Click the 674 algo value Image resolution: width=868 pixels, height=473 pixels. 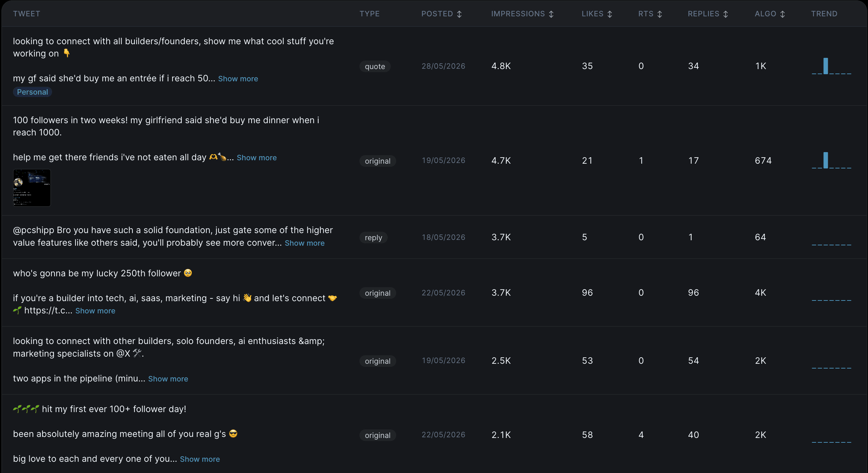point(763,161)
